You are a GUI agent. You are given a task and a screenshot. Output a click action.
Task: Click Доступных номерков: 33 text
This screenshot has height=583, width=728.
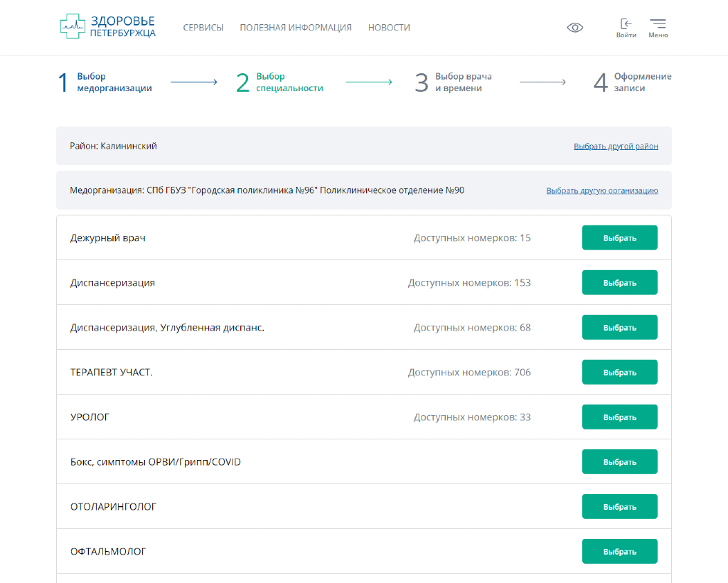click(472, 417)
